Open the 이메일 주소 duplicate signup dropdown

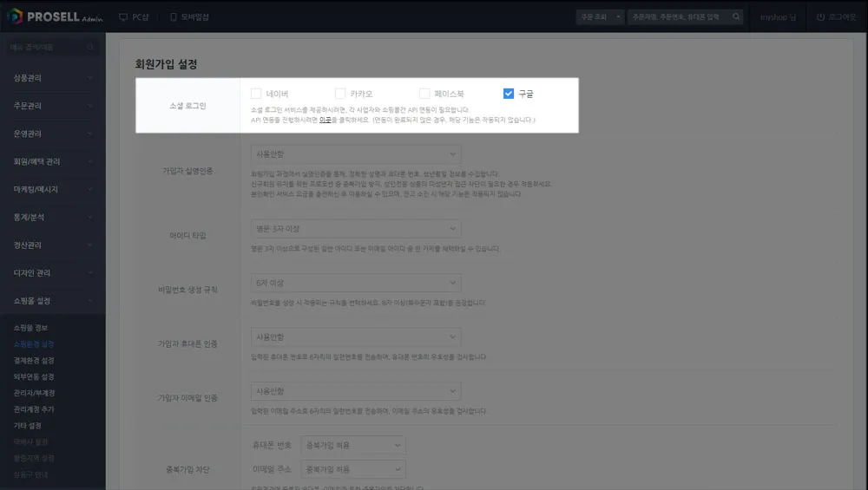coord(353,469)
